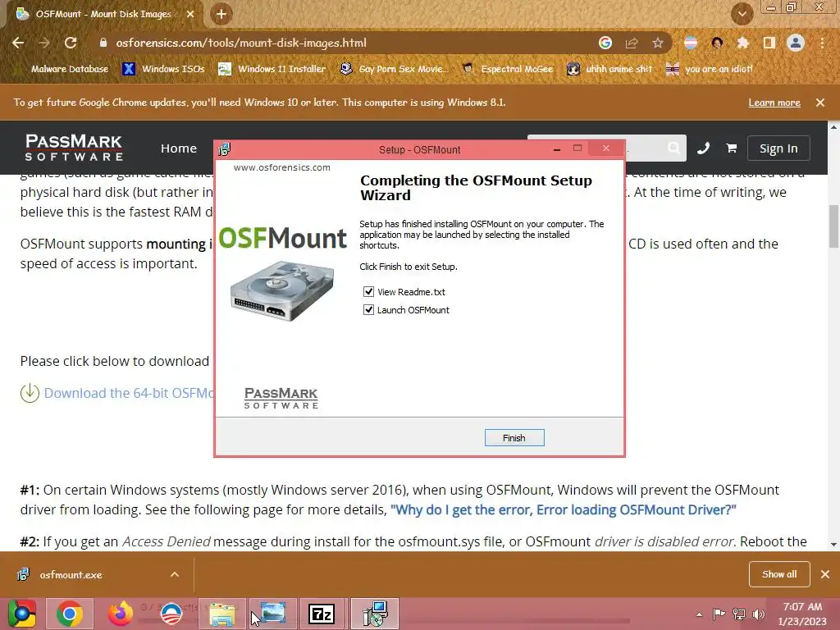The width and height of the screenshot is (840, 630).
Task: Click the installer setup icon in taskbar
Action: coord(375,614)
